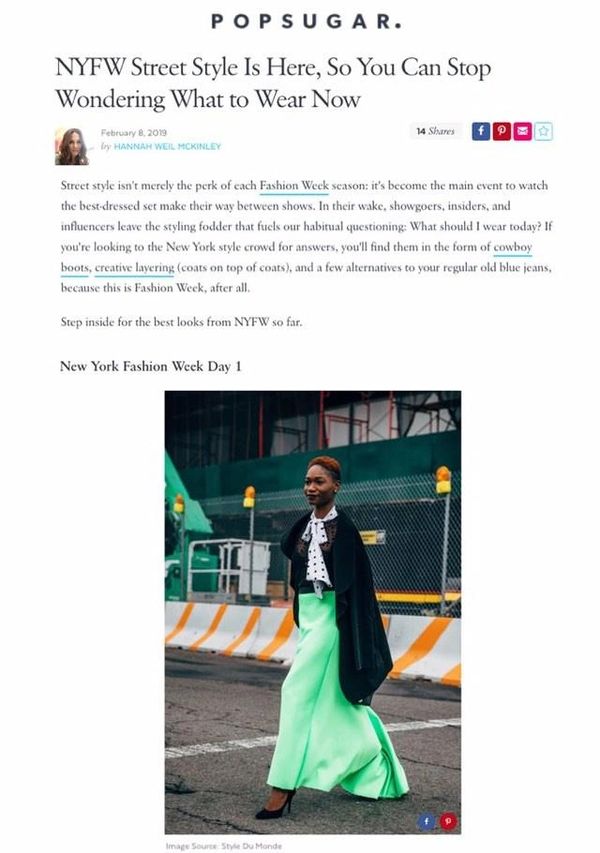
Task: Open Hannah Weil McKinley author link
Action: click(168, 146)
